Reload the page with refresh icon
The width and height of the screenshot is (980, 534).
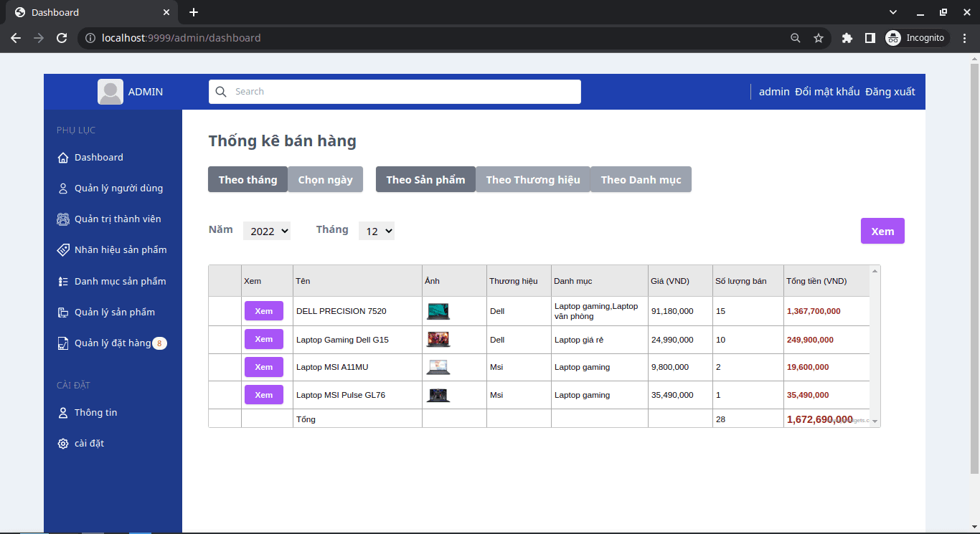coord(62,38)
